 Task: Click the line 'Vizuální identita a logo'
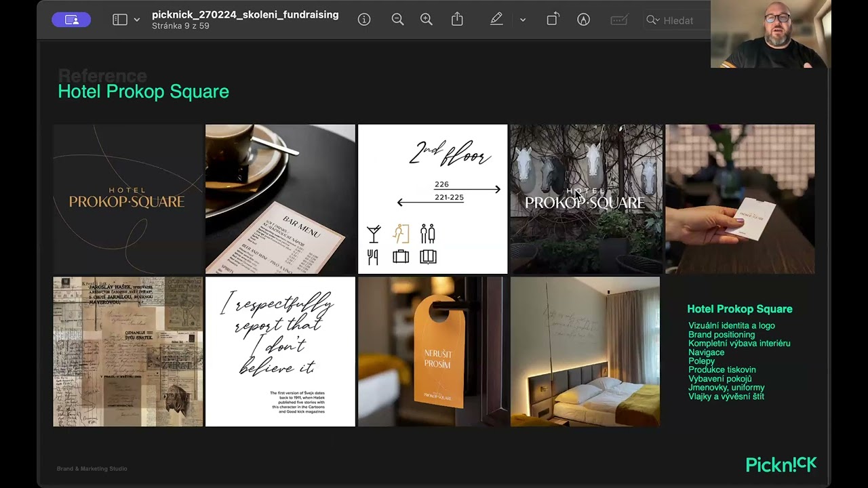tap(732, 326)
